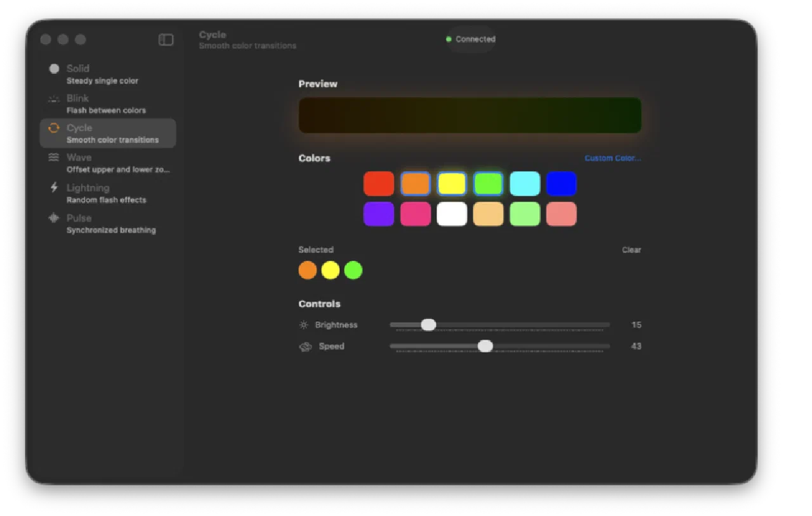
Task: Pick the cyan color swatch
Action: (x=525, y=184)
